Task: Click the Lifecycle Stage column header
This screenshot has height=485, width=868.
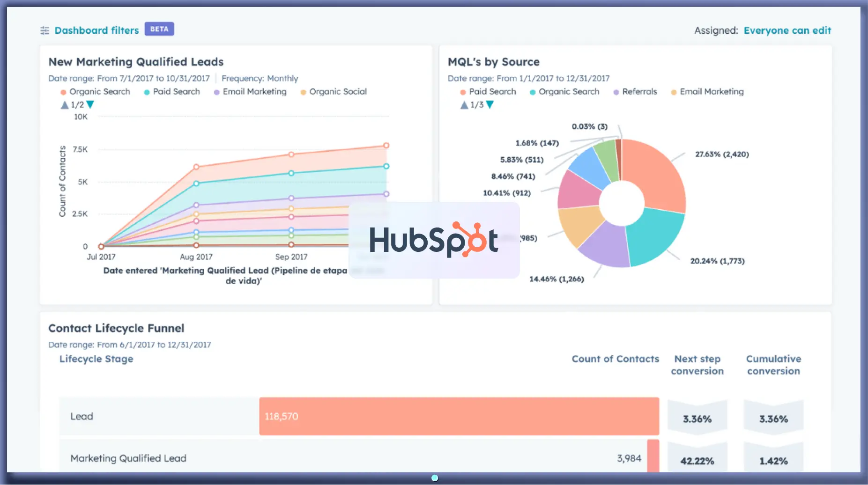Action: [96, 359]
